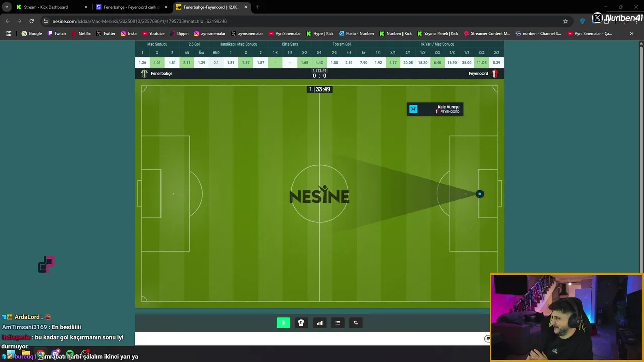This screenshot has height=362, width=644.
Task: Select Çifte Şans X-2 odds 1.65
Action: click(304, 63)
